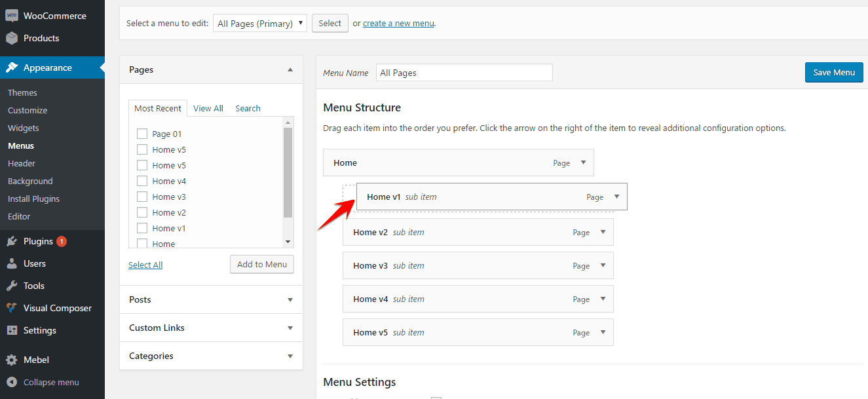The width and height of the screenshot is (868, 399).
Task: Click the create a new menu link
Action: (x=398, y=23)
